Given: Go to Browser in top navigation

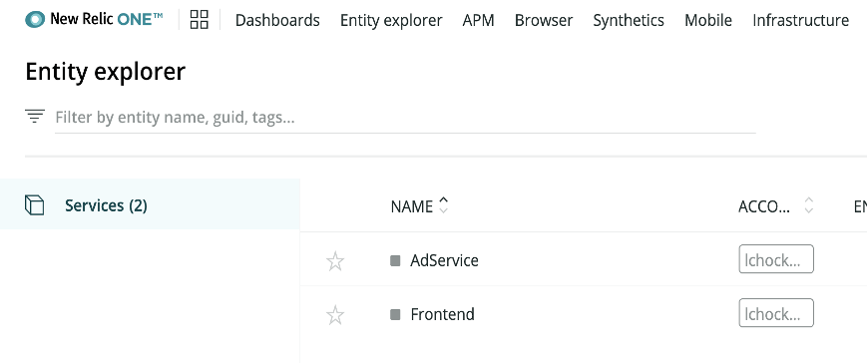Looking at the screenshot, I should (x=544, y=21).
